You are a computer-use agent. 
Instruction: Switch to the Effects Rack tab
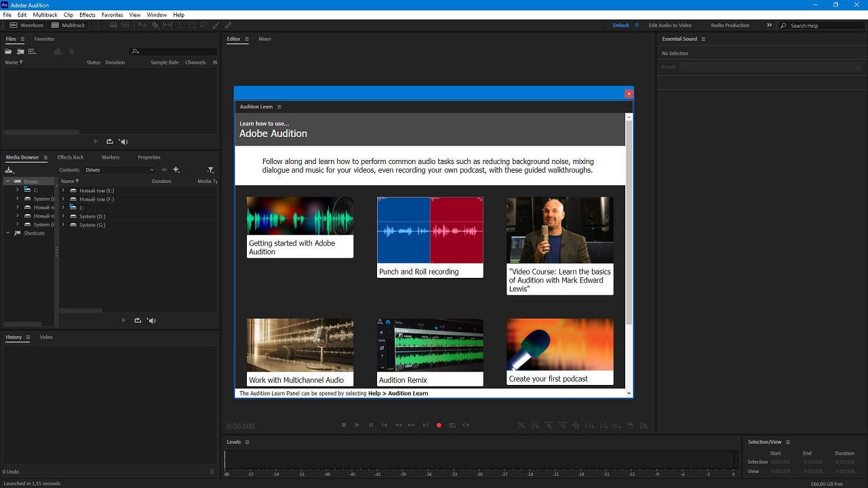tap(71, 157)
